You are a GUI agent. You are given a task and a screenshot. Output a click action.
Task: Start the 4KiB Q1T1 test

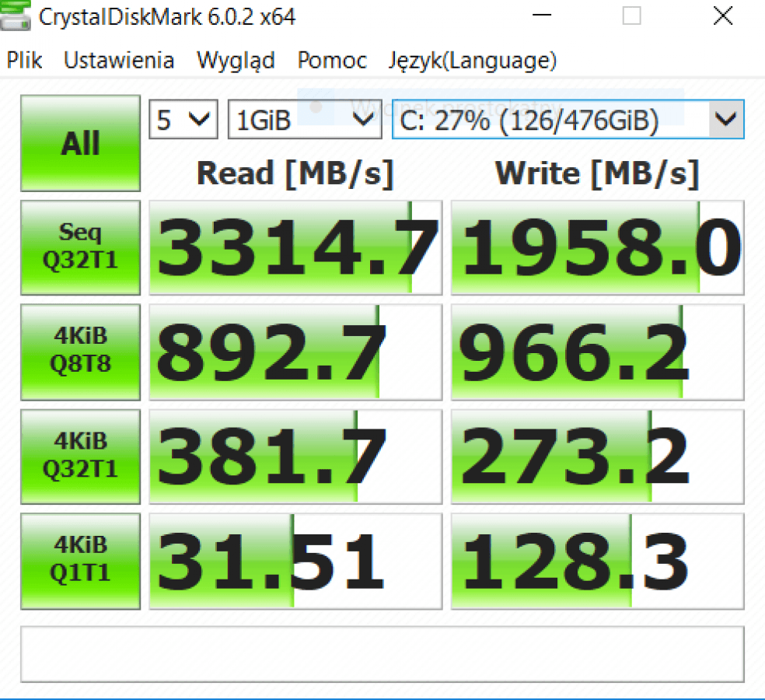(81, 561)
